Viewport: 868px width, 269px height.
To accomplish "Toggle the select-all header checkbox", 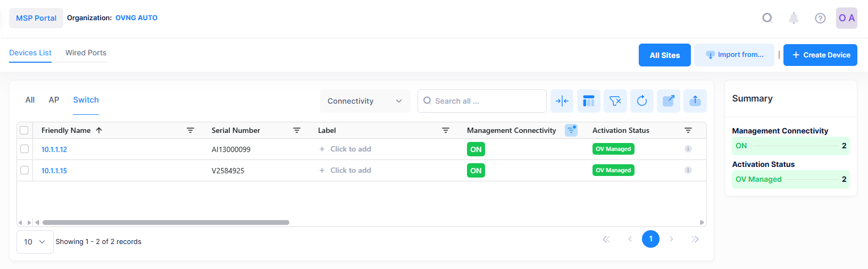I will pyautogui.click(x=24, y=130).
